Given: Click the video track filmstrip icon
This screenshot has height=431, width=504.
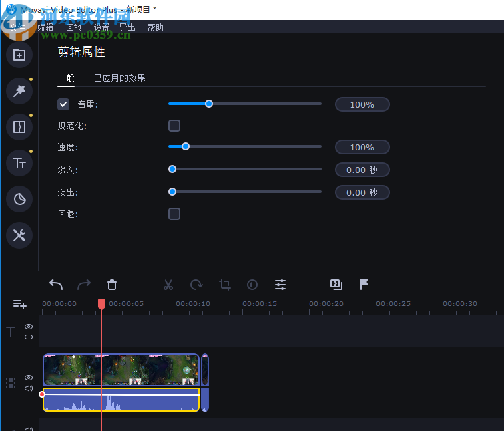Looking at the screenshot, I should (11, 383).
